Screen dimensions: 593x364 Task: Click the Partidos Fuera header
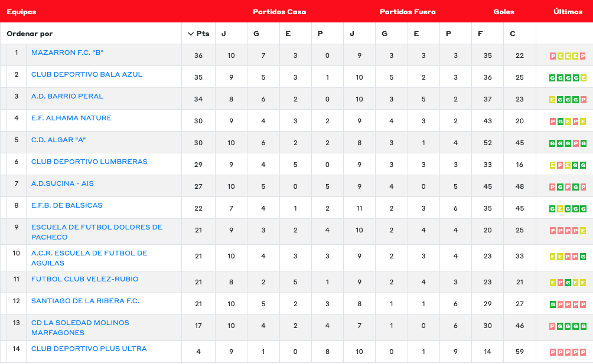408,12
